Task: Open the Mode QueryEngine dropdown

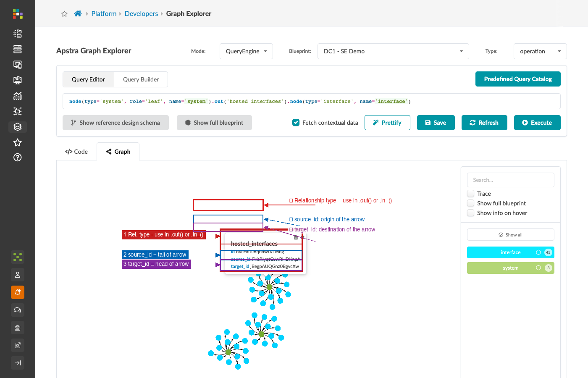Action: click(246, 51)
